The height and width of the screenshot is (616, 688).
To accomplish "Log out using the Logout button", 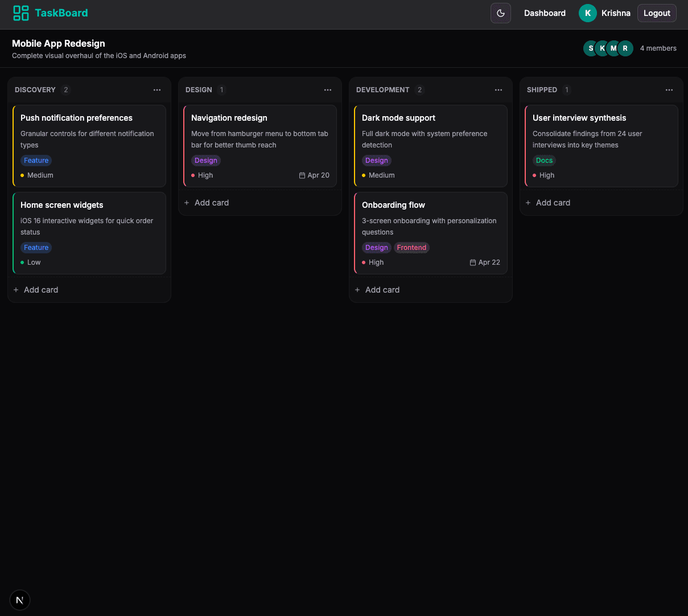I will tap(657, 13).
